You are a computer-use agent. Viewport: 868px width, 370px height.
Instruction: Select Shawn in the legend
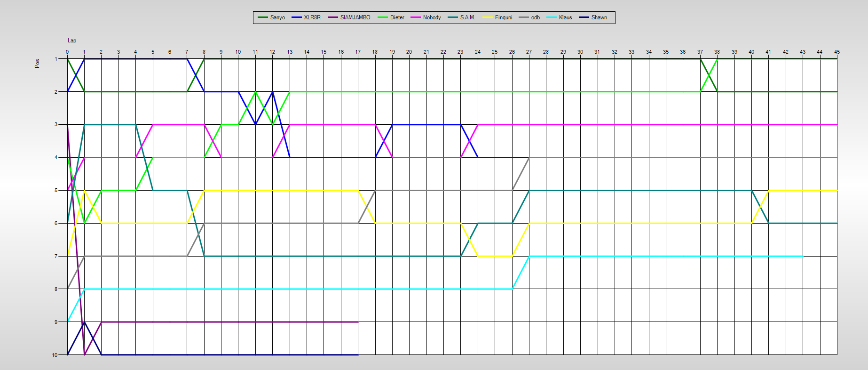pos(599,17)
